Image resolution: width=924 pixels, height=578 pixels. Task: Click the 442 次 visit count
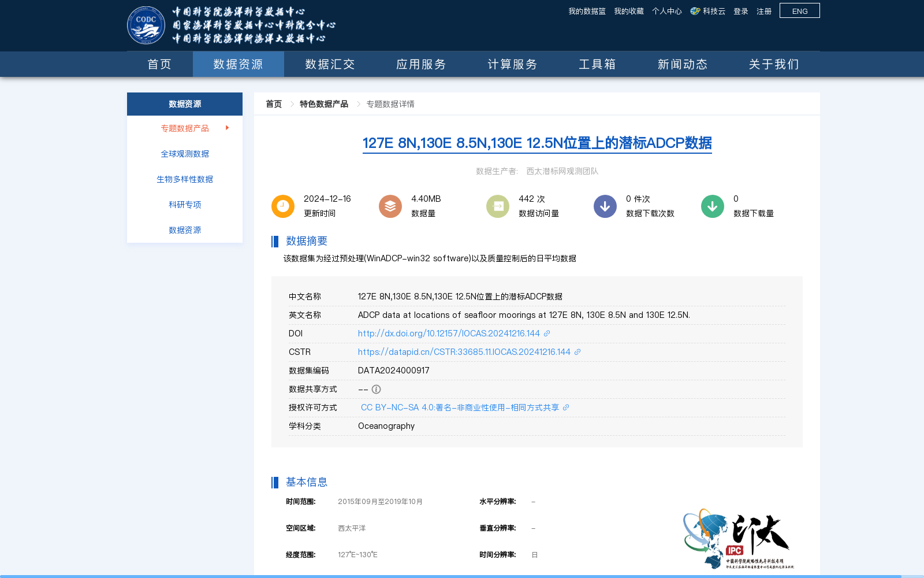pos(532,199)
